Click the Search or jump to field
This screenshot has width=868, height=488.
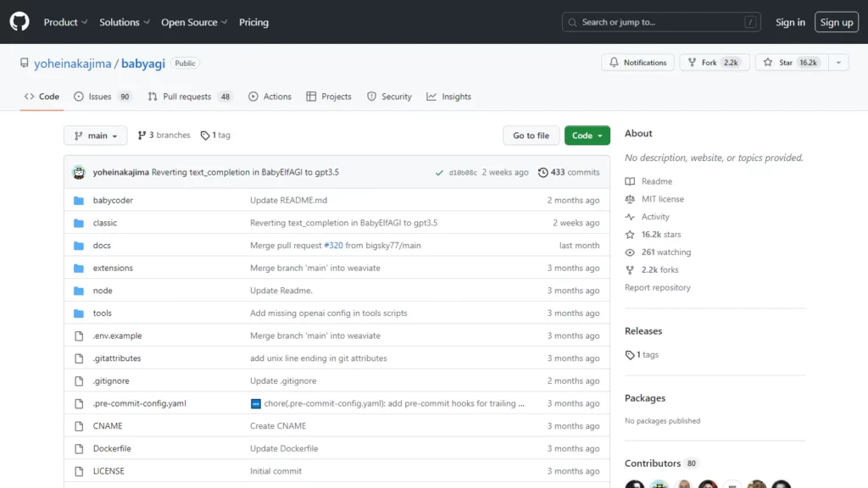coord(661,22)
